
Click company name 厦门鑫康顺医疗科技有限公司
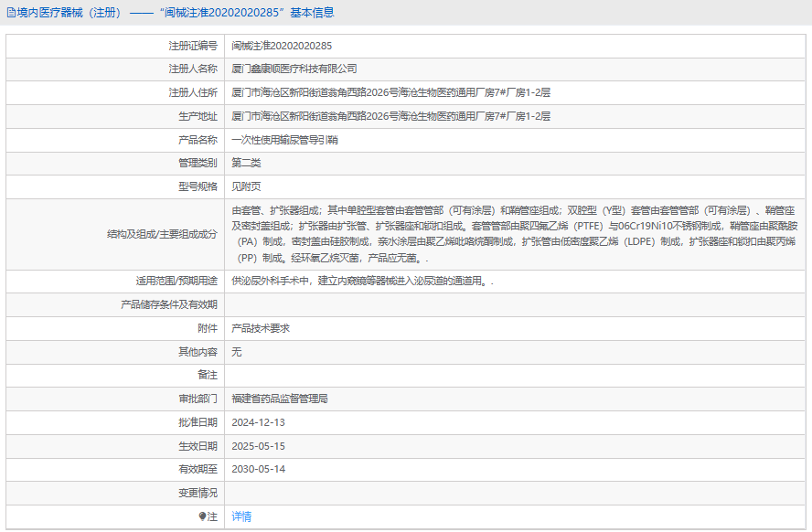[294, 69]
